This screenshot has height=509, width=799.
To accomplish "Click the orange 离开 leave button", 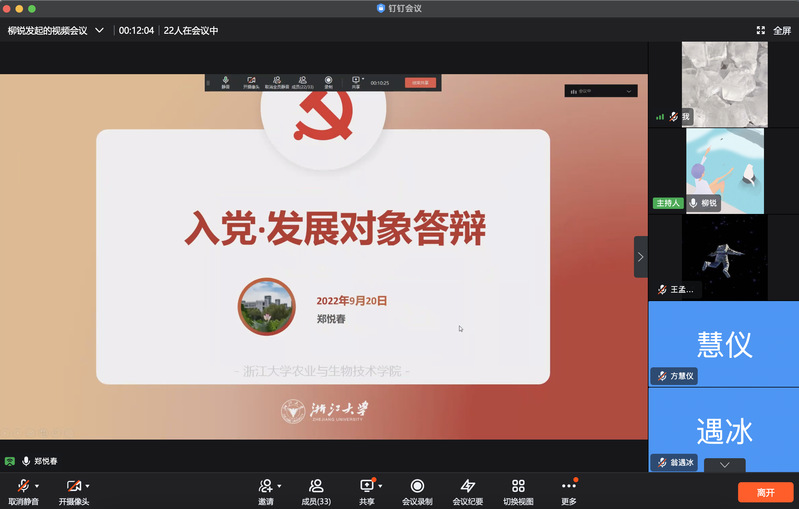I will click(x=765, y=493).
